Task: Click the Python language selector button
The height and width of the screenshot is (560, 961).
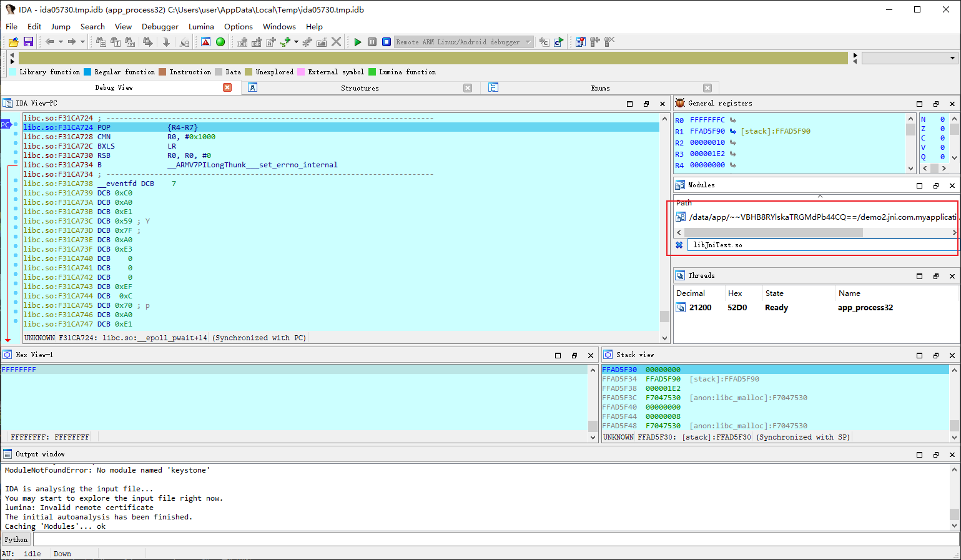Action: click(16, 539)
